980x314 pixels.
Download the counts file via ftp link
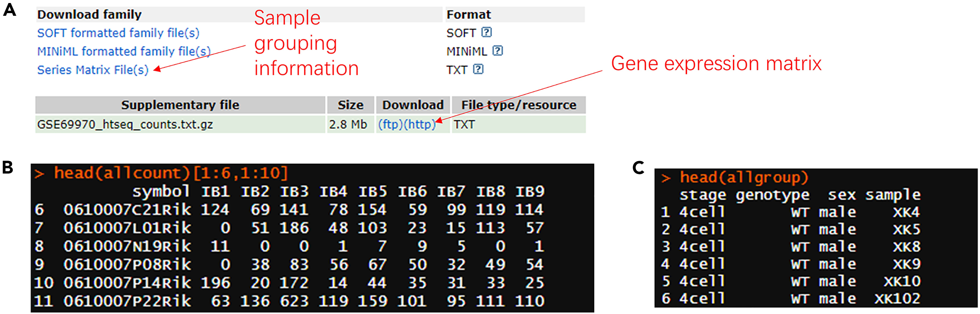tap(390, 125)
